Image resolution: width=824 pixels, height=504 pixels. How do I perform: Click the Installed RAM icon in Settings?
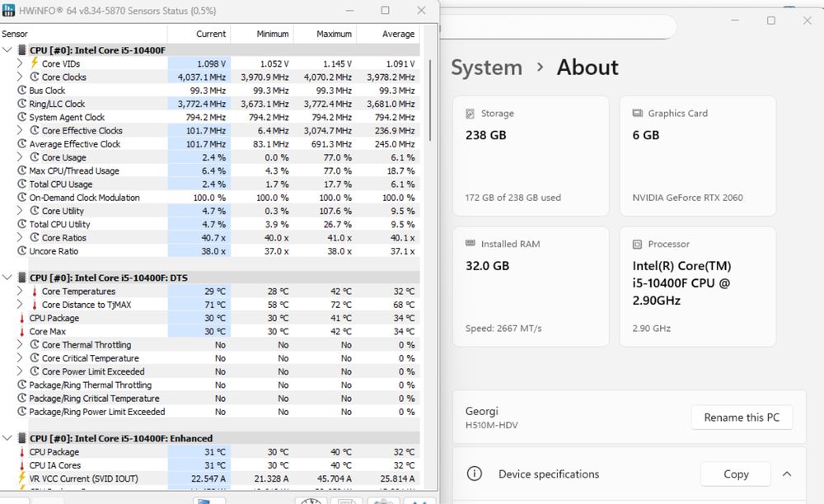[471, 243]
